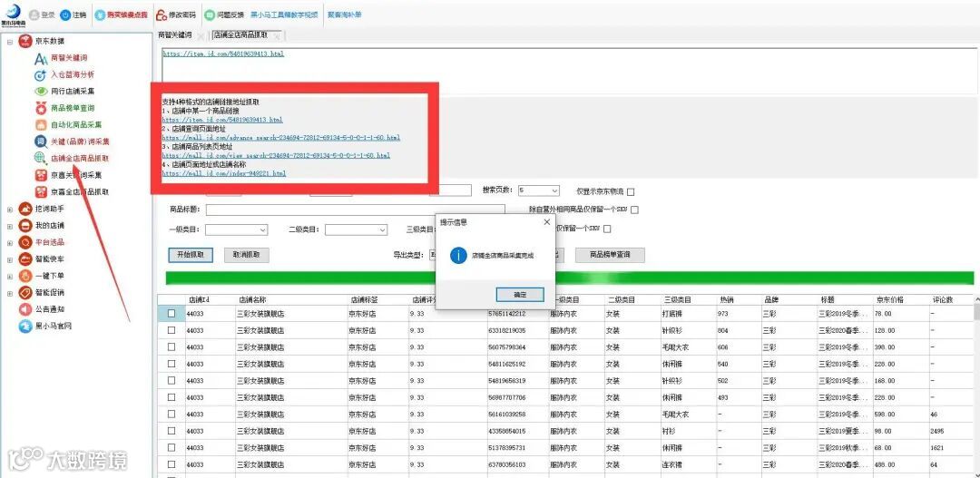Confirm the dialog with 确定
Screen dimensions: 980x478
point(520,294)
